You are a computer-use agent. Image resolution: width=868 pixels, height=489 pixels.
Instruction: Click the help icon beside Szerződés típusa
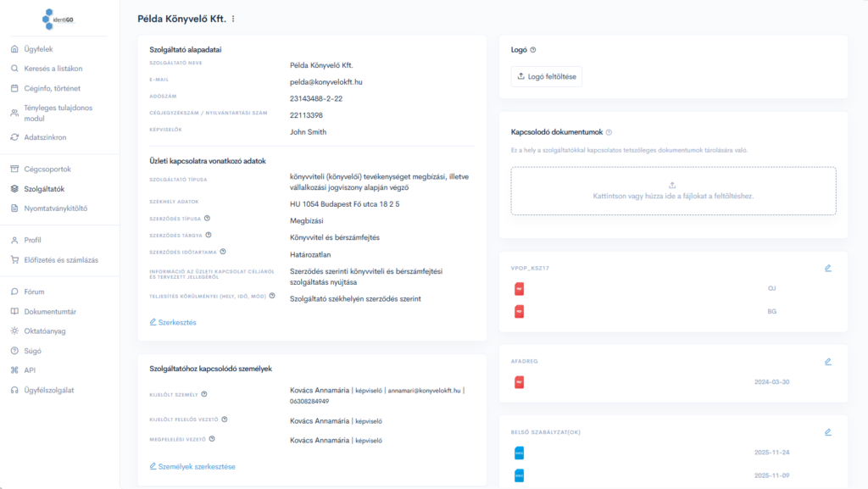point(207,219)
